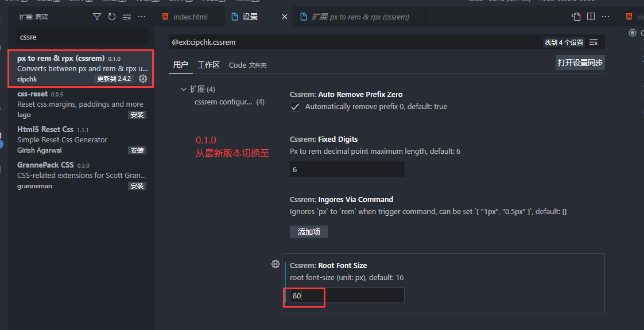Select Code 文件夹 settings scope tab

click(x=247, y=65)
